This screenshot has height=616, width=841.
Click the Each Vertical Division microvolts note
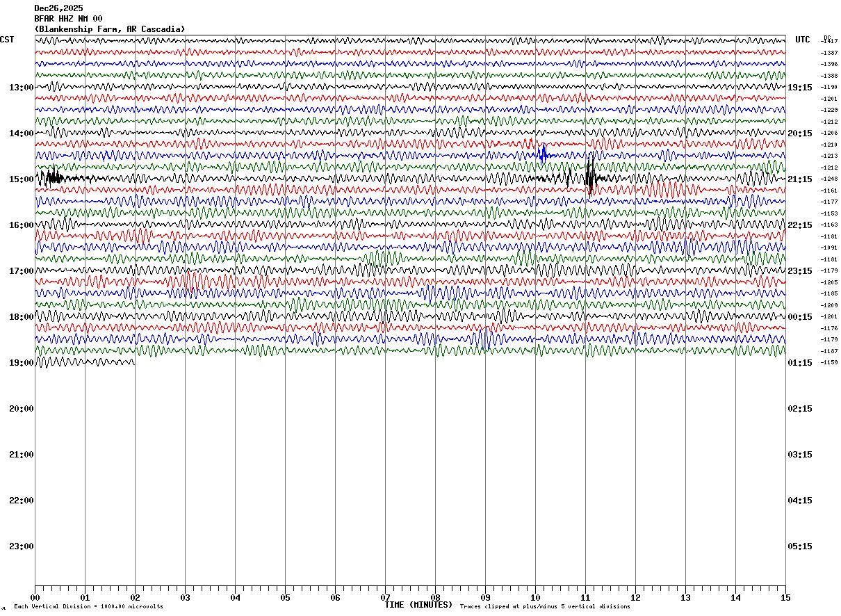[x=88, y=607]
